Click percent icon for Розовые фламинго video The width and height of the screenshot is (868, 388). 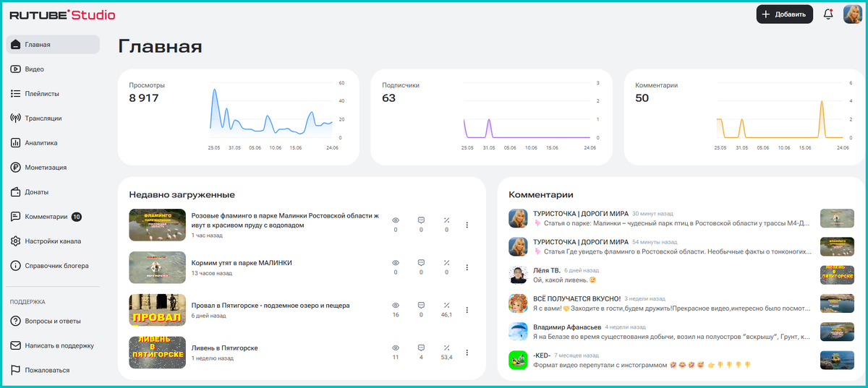point(446,220)
